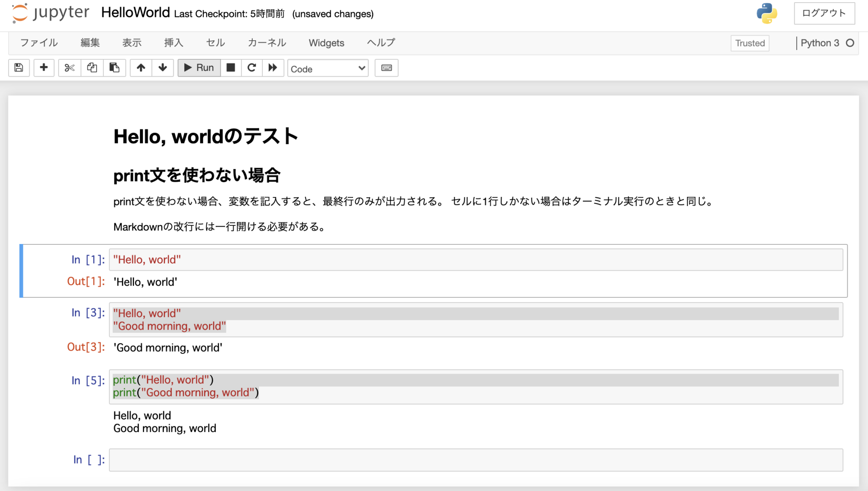868x491 pixels.
Task: Restart the kernel using the circular arrow icon
Action: [252, 68]
